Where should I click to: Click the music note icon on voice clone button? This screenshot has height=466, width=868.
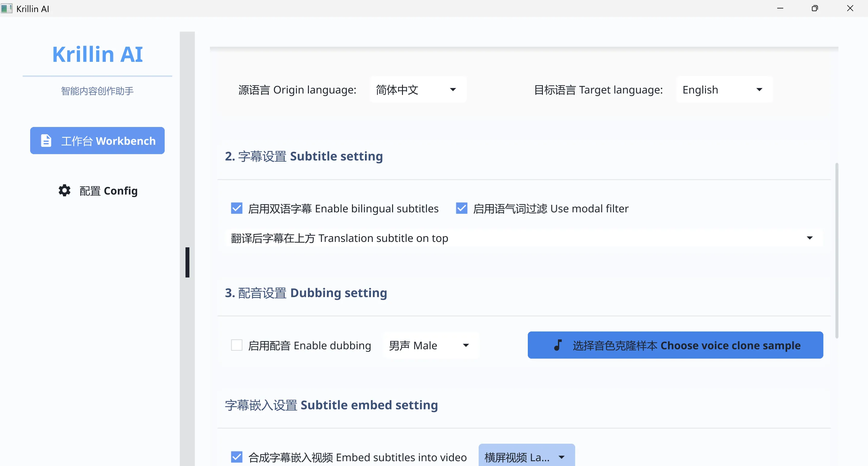[558, 345]
